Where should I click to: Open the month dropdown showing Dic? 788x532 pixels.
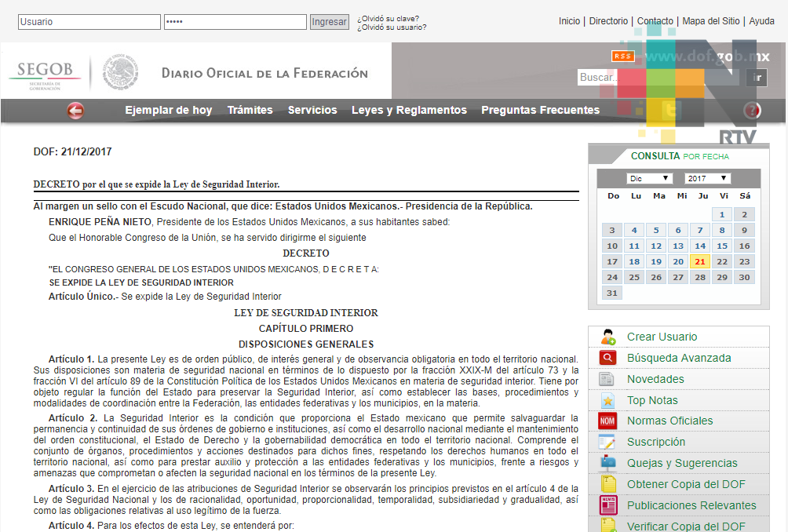click(x=649, y=178)
